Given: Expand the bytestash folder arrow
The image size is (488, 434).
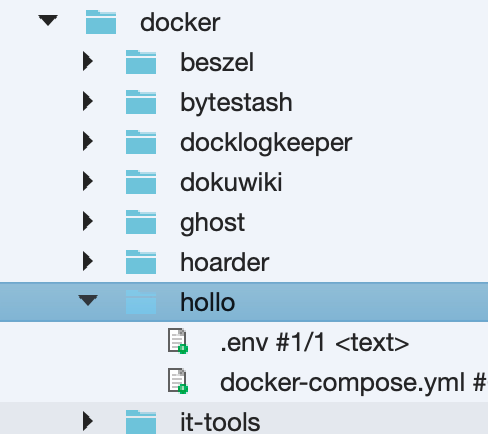Looking at the screenshot, I should 88,101.
